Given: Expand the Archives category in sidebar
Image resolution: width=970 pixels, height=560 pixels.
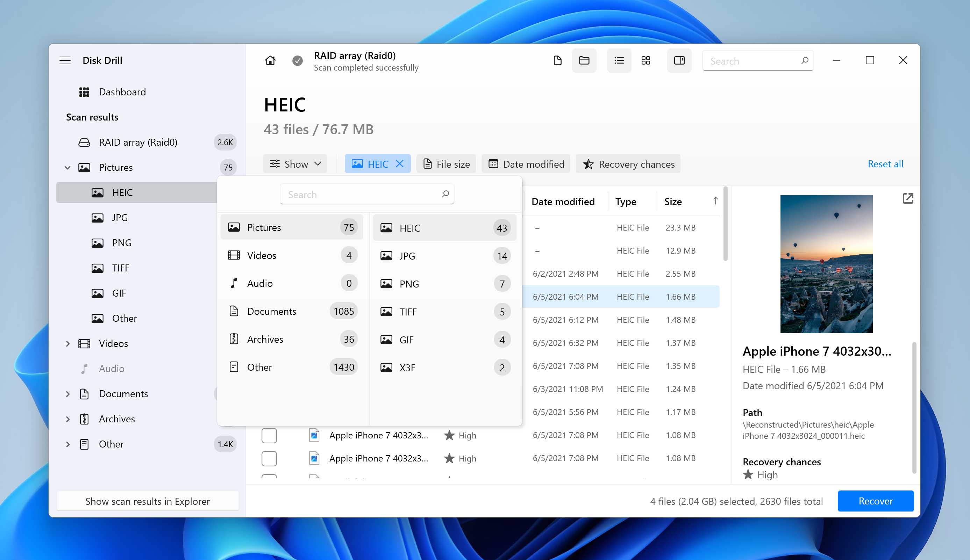Looking at the screenshot, I should pos(66,419).
